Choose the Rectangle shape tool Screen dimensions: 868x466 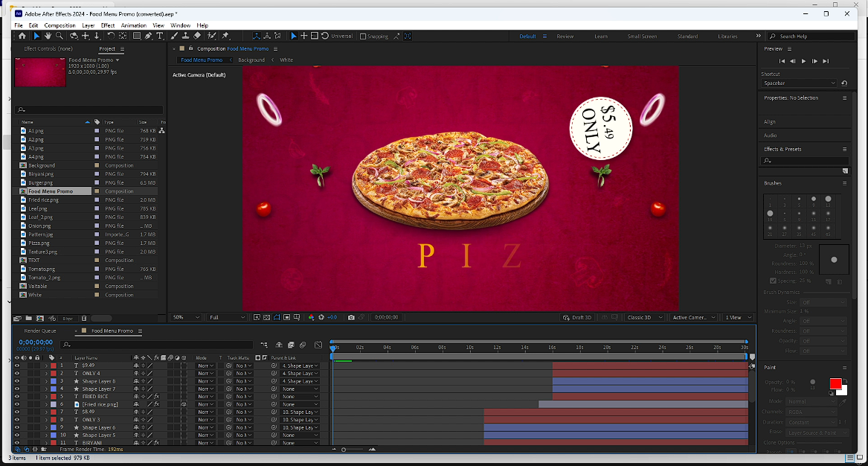tap(137, 36)
